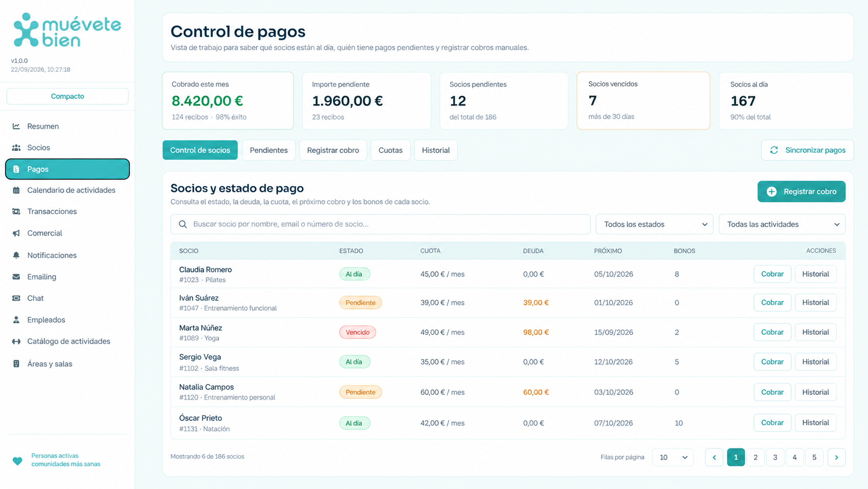
Task: Click the Calendario de actividades calendar icon
Action: [16, 190]
